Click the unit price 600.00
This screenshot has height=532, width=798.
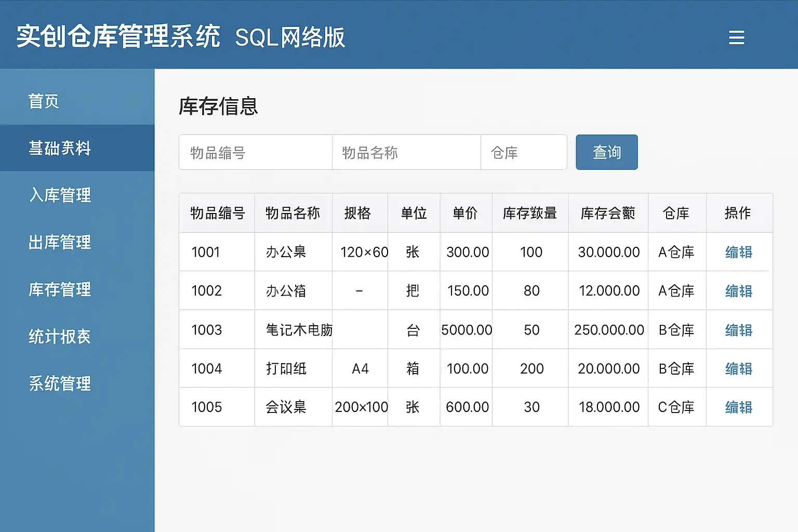[468, 407]
